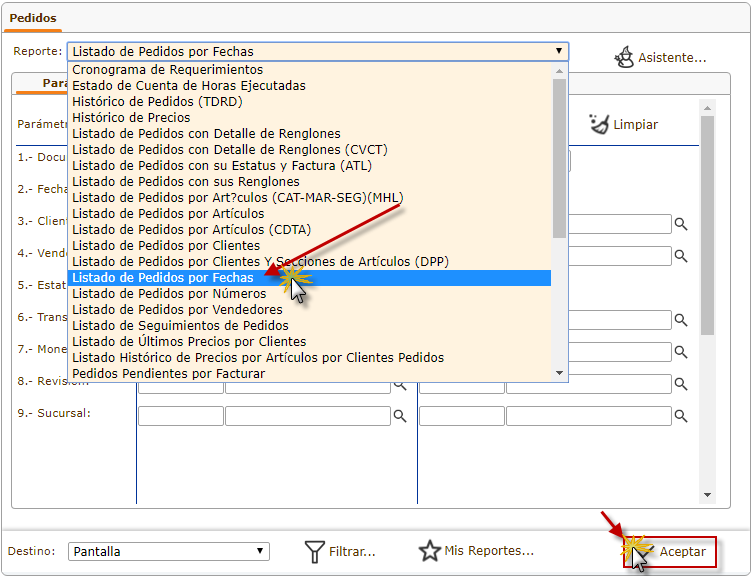Click the report list scrollbar thumb
This screenshot has width=754, height=576.
(x=559, y=158)
